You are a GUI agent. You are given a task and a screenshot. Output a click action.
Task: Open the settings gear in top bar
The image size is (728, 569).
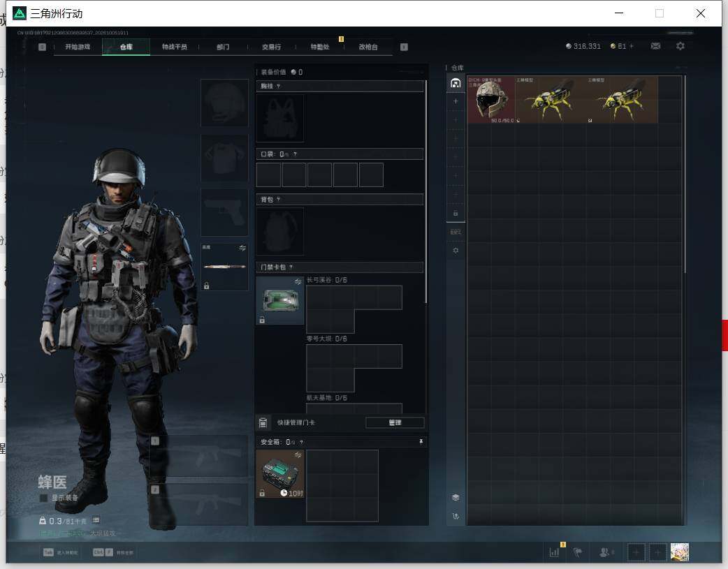tap(680, 46)
